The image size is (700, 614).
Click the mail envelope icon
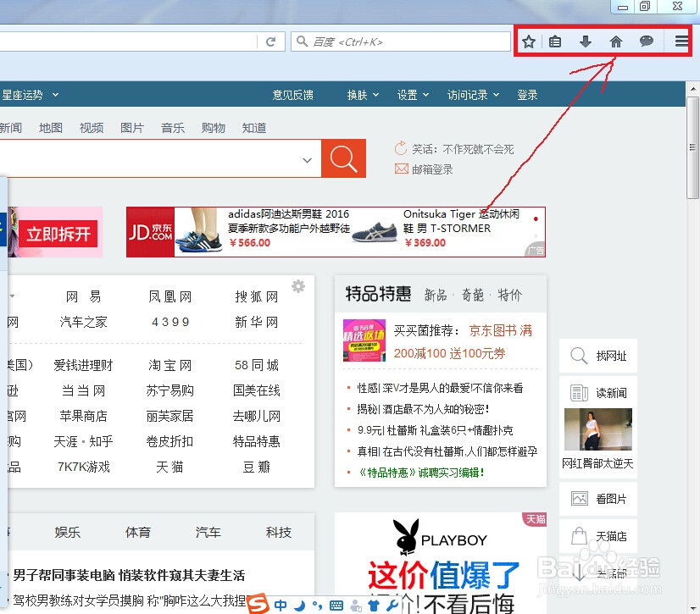coord(402,169)
